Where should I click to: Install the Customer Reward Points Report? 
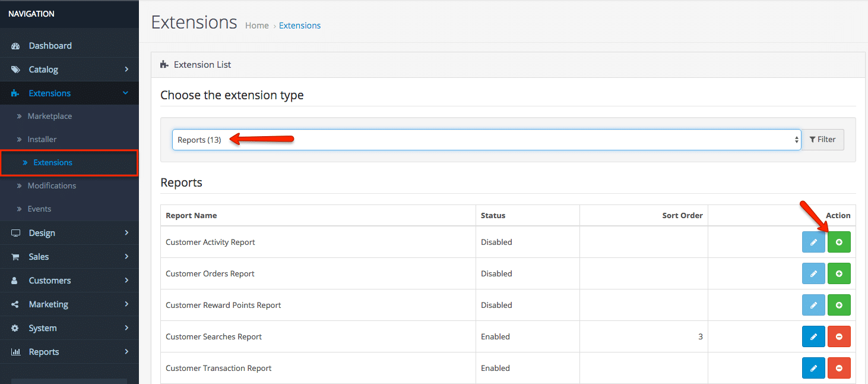(x=839, y=305)
